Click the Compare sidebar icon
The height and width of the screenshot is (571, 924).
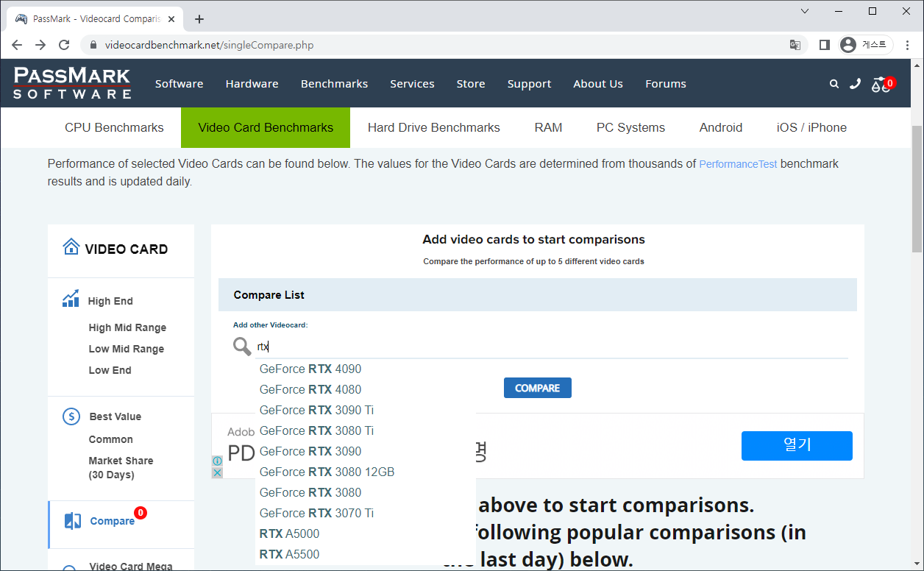(73, 521)
